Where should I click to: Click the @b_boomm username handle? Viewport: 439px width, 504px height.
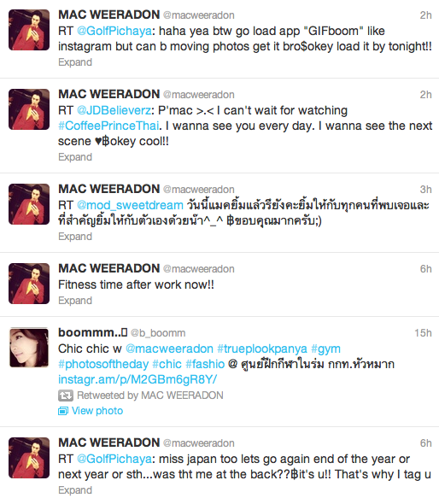(158, 333)
